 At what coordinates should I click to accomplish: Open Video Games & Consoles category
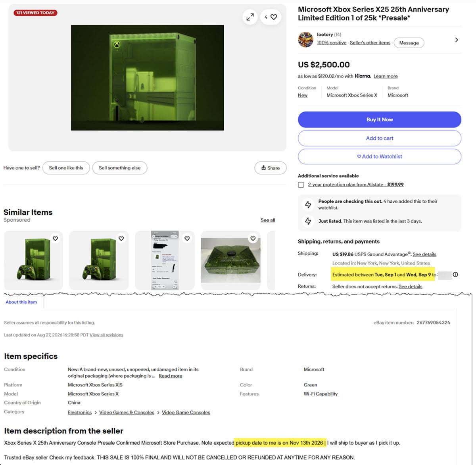[x=127, y=412]
